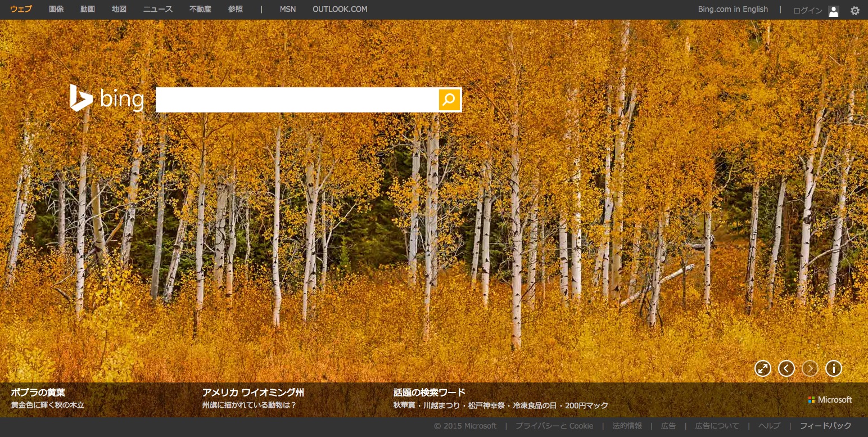The image size is (868, 437).
Task: Click the user profile avatar icon
Action: click(833, 11)
